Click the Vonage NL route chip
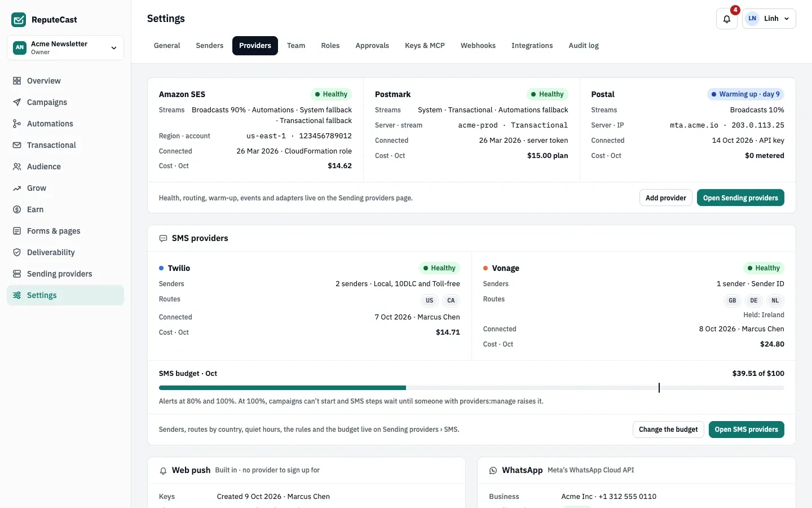This screenshot has width=812, height=508. point(775,301)
